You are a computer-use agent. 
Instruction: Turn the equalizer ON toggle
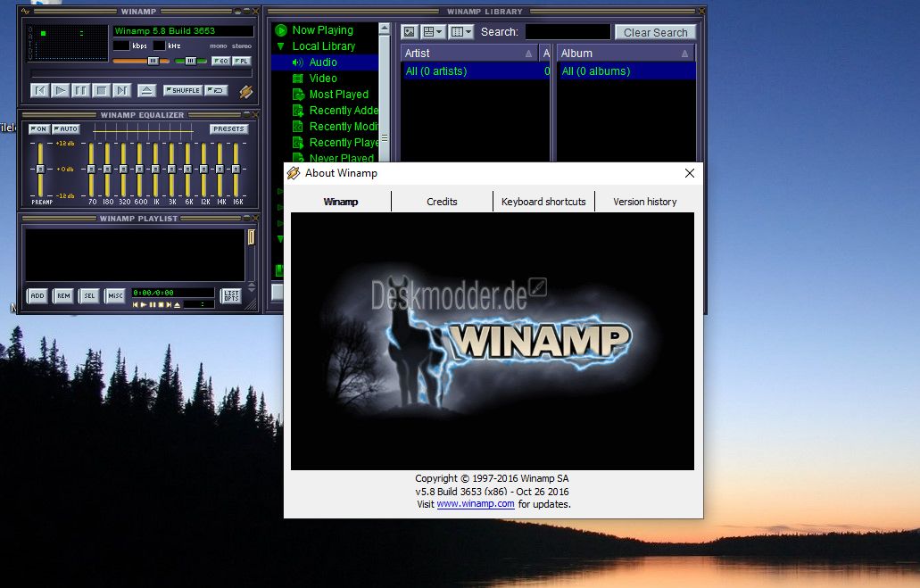click(38, 129)
